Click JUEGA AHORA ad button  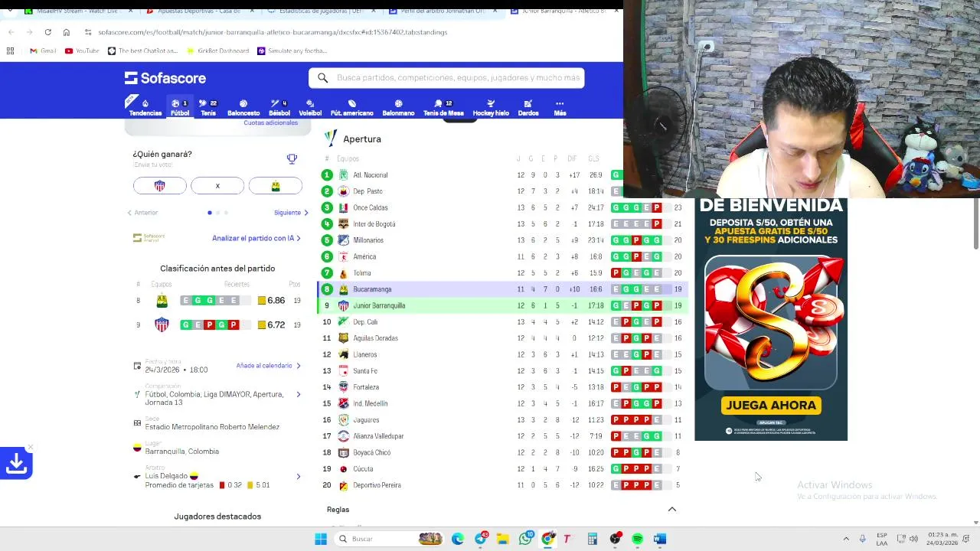(x=771, y=405)
